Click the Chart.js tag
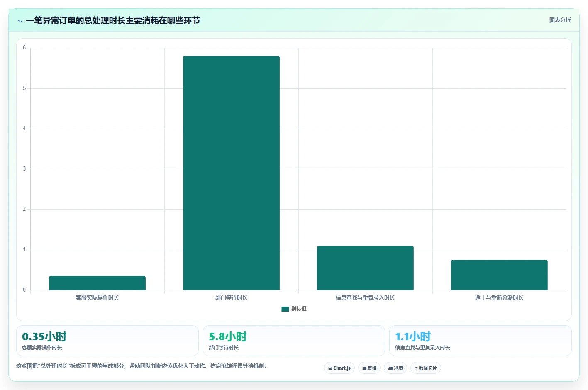 click(x=339, y=368)
